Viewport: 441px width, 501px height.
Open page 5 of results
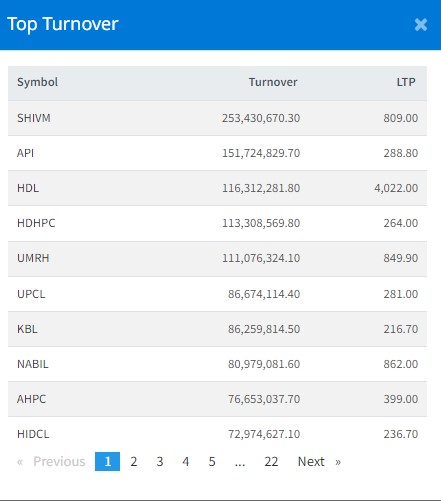point(212,462)
